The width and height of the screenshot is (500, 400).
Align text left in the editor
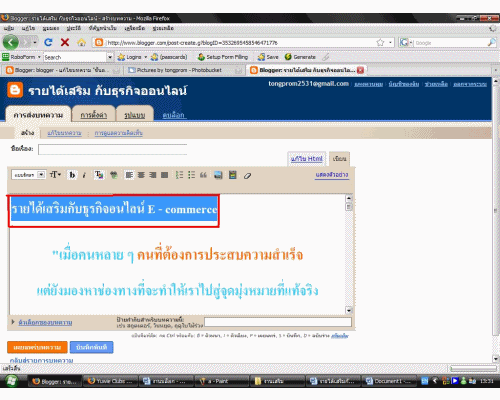pos(129,175)
